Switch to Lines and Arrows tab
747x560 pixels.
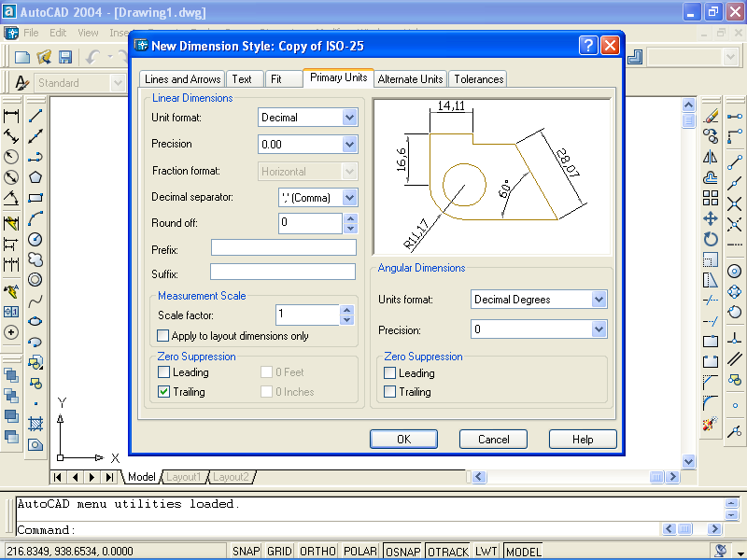(x=182, y=79)
